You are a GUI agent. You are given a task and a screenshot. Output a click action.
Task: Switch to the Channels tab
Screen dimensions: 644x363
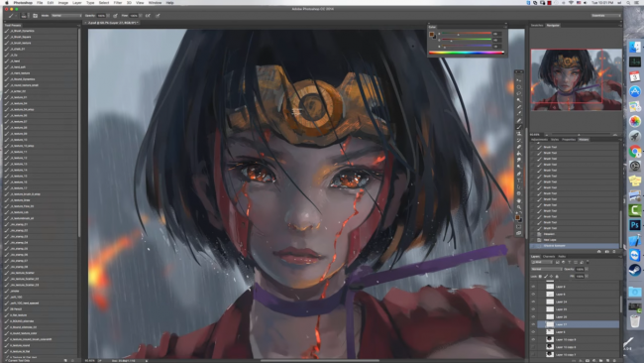(x=549, y=256)
